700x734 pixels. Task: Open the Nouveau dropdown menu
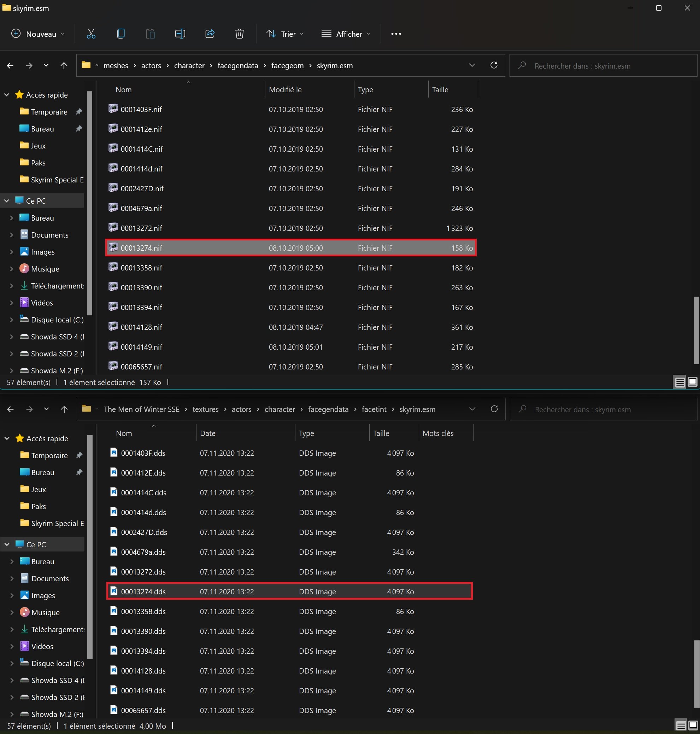click(x=38, y=34)
